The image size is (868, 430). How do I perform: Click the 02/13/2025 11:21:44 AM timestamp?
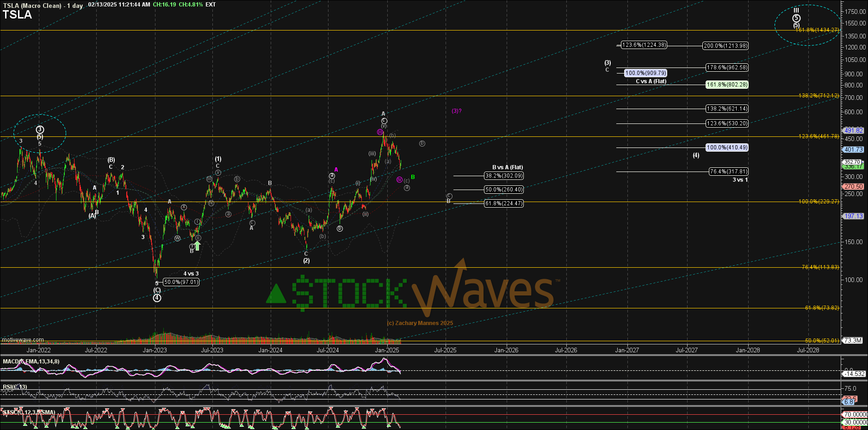[x=119, y=5]
